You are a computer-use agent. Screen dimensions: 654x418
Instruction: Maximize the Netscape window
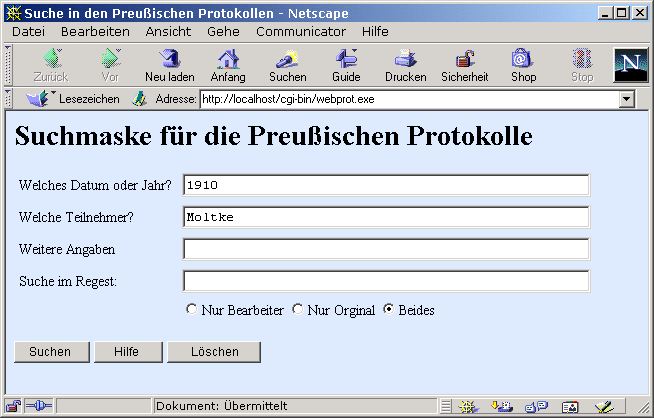click(x=621, y=13)
